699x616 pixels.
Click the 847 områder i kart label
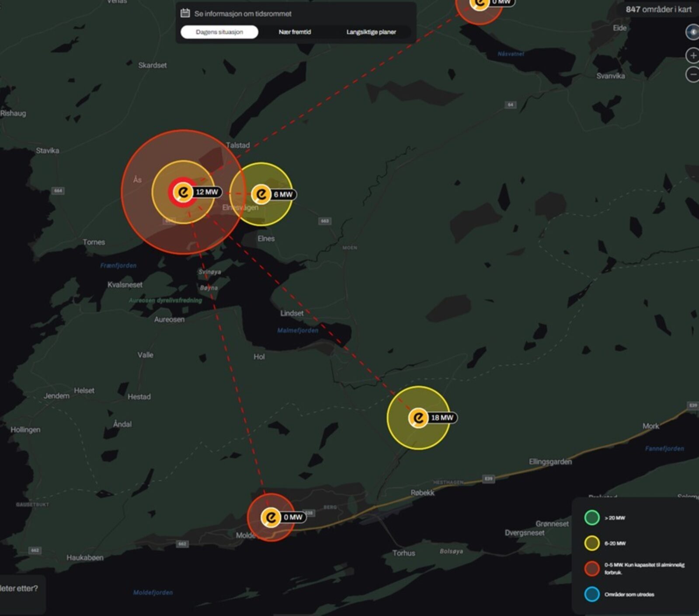(658, 9)
